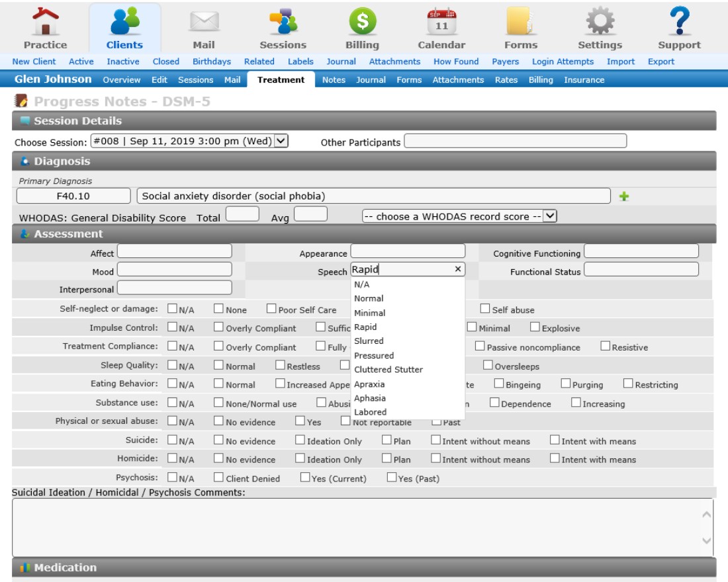Click the Progress Notes notebook icon
Screen dimensions: 728x582
coord(21,101)
